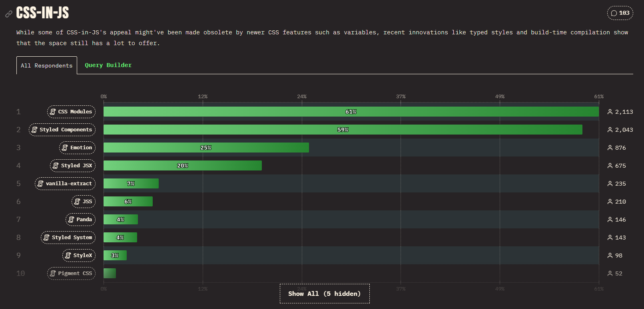Click rank number 1 beside CSS Modules
The width and height of the screenshot is (644, 309).
(18, 112)
